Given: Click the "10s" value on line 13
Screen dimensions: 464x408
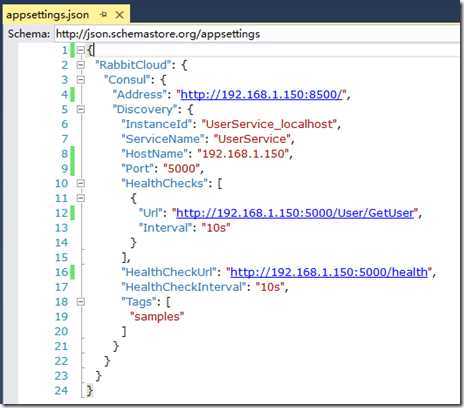Looking at the screenshot, I should 216,228.
